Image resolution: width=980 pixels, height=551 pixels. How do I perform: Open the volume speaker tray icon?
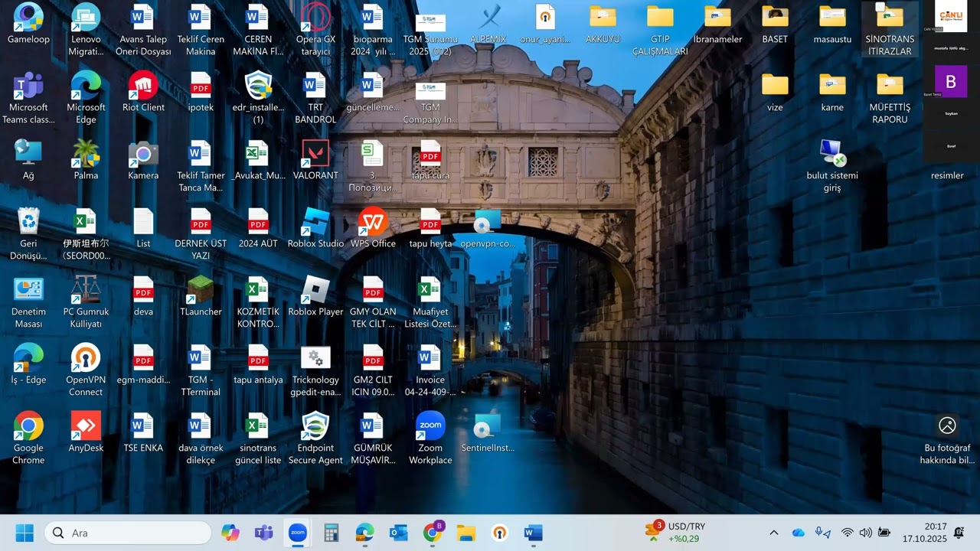[866, 533]
